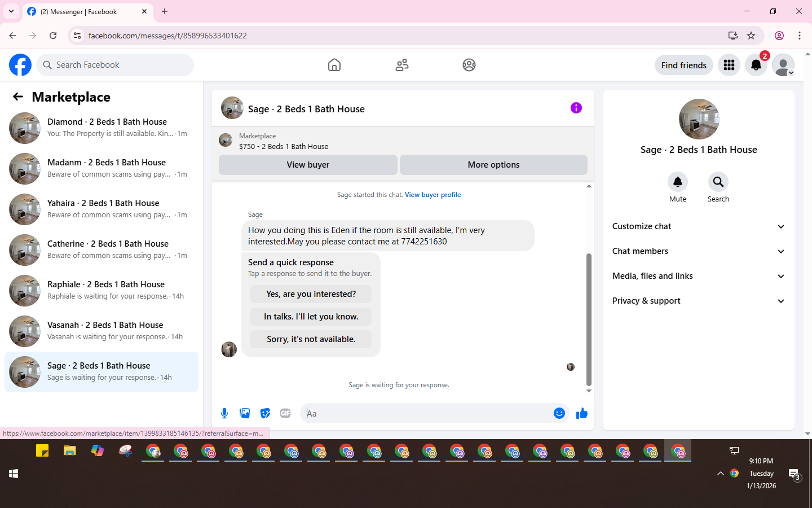Choose a GIF icon
The image size is (812, 508).
coord(285,413)
